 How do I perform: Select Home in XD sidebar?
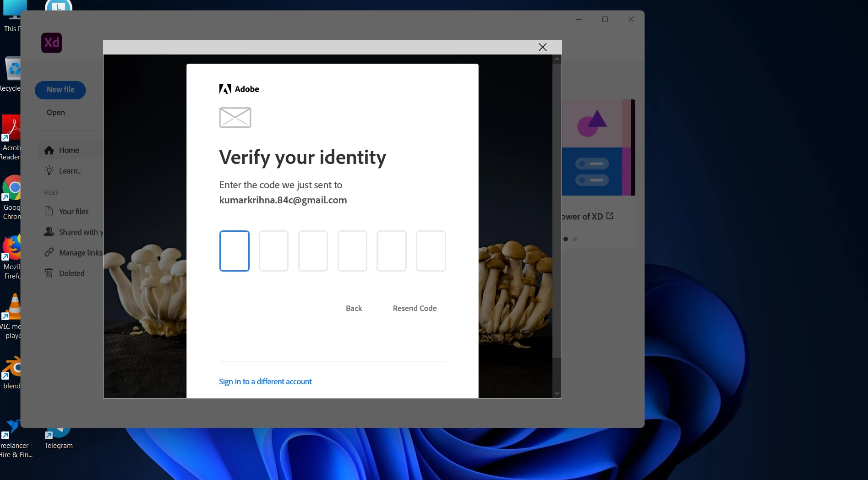70,150
